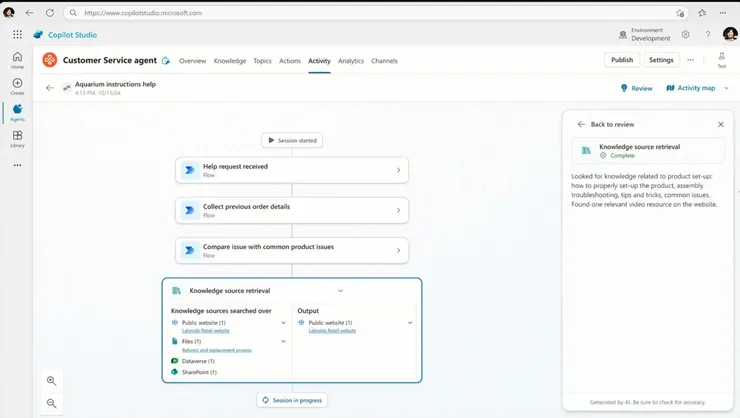The height and width of the screenshot is (418, 740).
Task: Click the browser address bar
Action: 376,13
